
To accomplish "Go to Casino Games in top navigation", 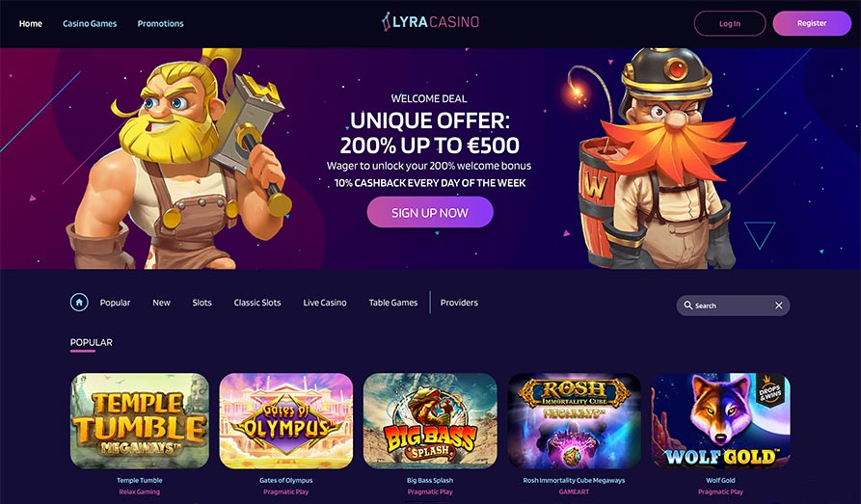I will click(90, 23).
